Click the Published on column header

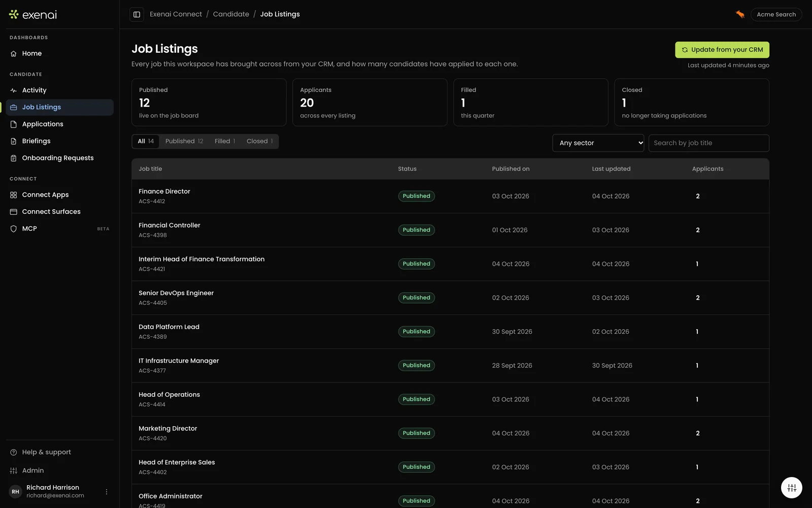(511, 169)
